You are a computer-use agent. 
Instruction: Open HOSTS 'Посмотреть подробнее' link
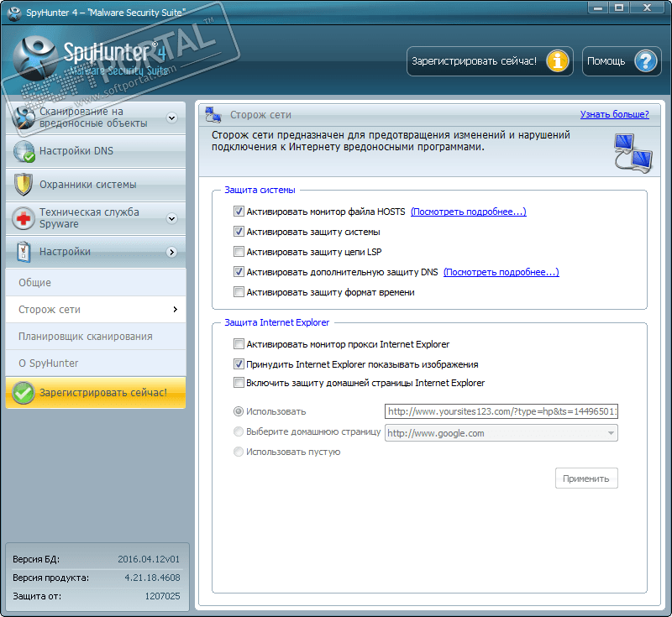pos(469,212)
